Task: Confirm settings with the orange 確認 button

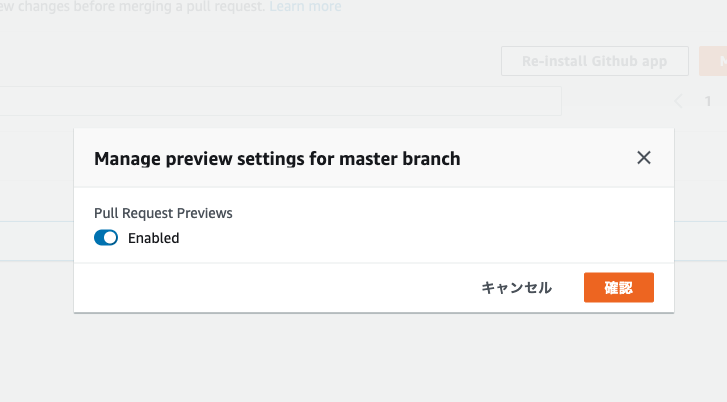Action: pos(618,287)
